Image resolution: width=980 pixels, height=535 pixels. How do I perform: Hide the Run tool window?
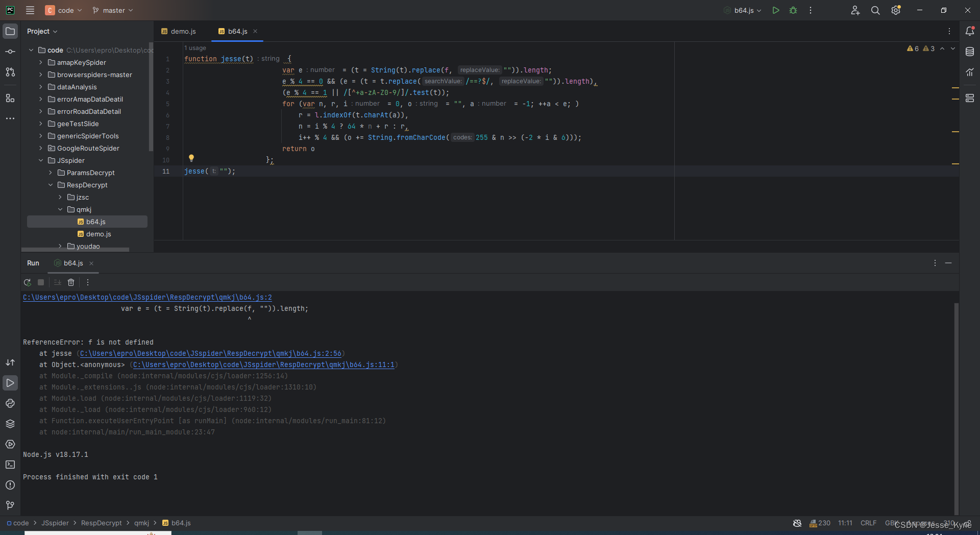pyautogui.click(x=948, y=263)
